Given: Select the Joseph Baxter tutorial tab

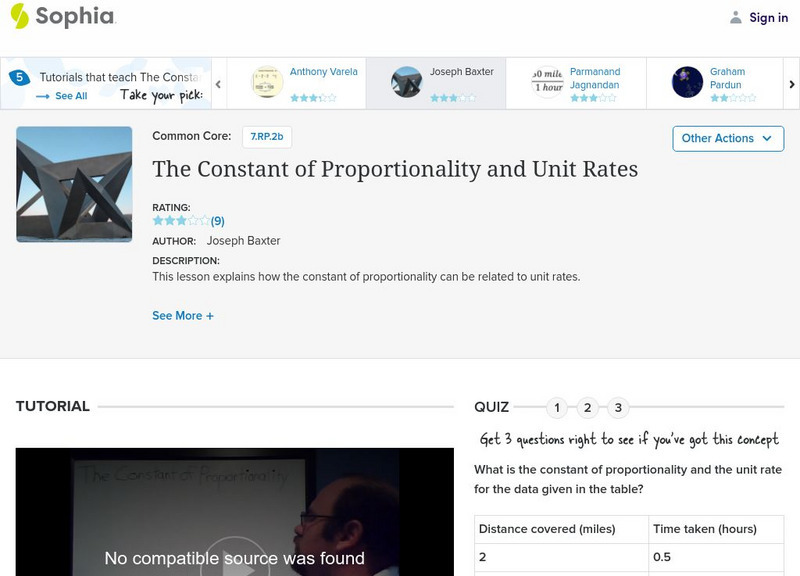Looking at the screenshot, I should [436, 83].
